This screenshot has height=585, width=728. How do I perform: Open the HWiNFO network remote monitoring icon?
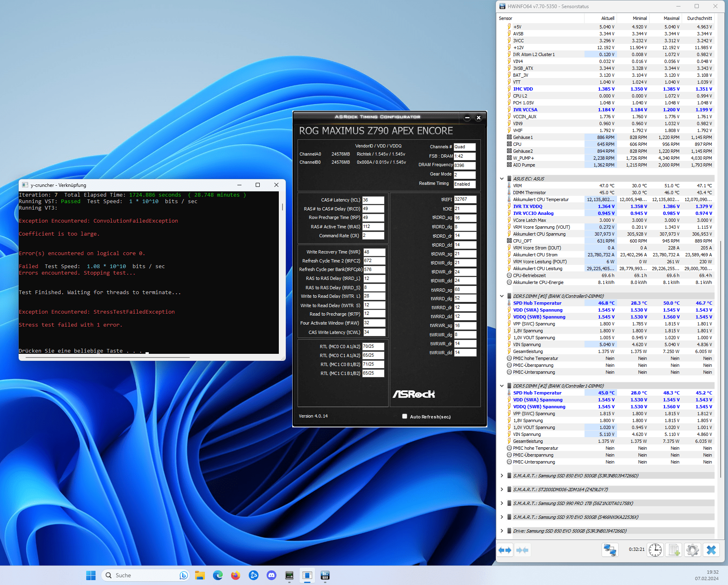click(610, 550)
